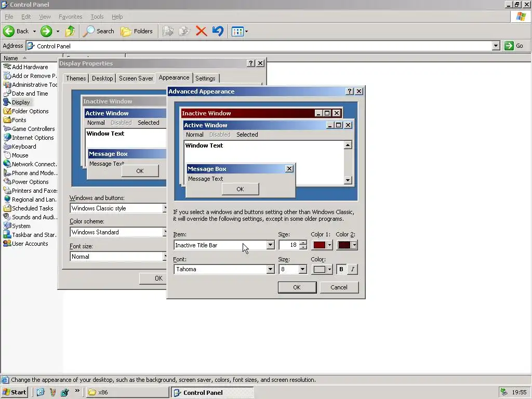Click the item Size field showing 18
The width and height of the screenshot is (532, 399).
289,245
